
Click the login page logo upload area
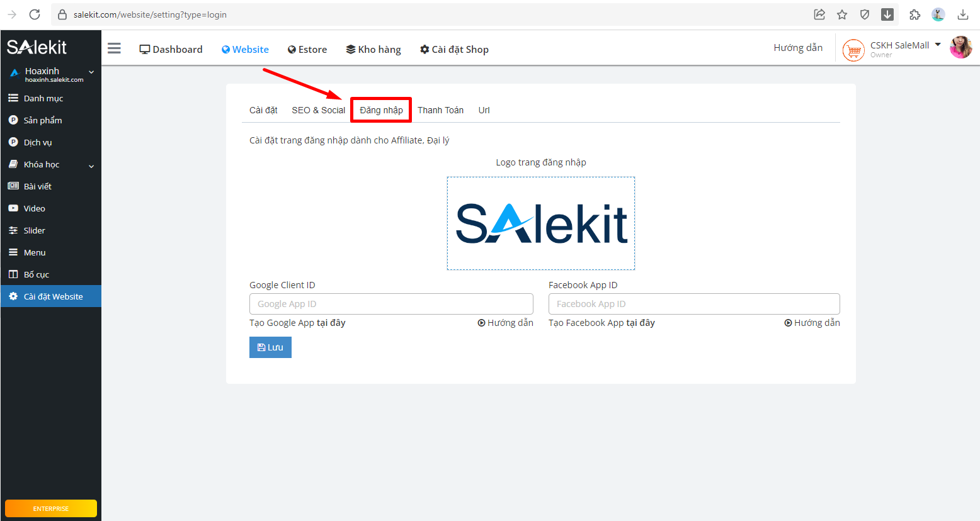click(541, 223)
